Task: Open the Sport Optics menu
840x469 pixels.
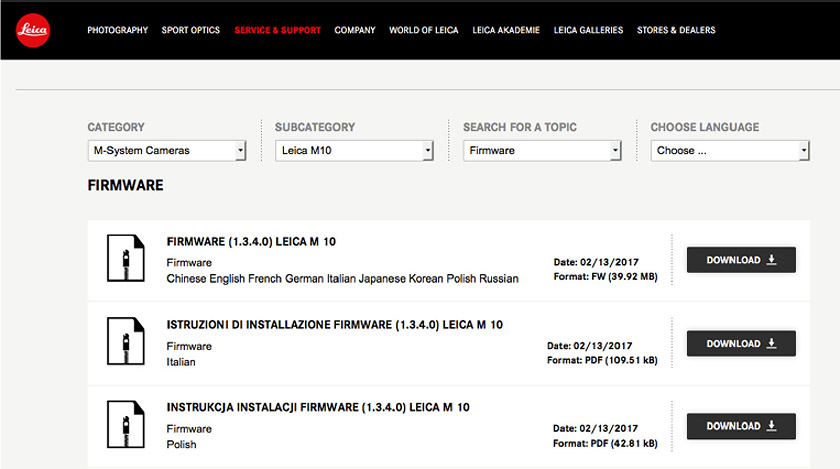Action: pos(191,30)
